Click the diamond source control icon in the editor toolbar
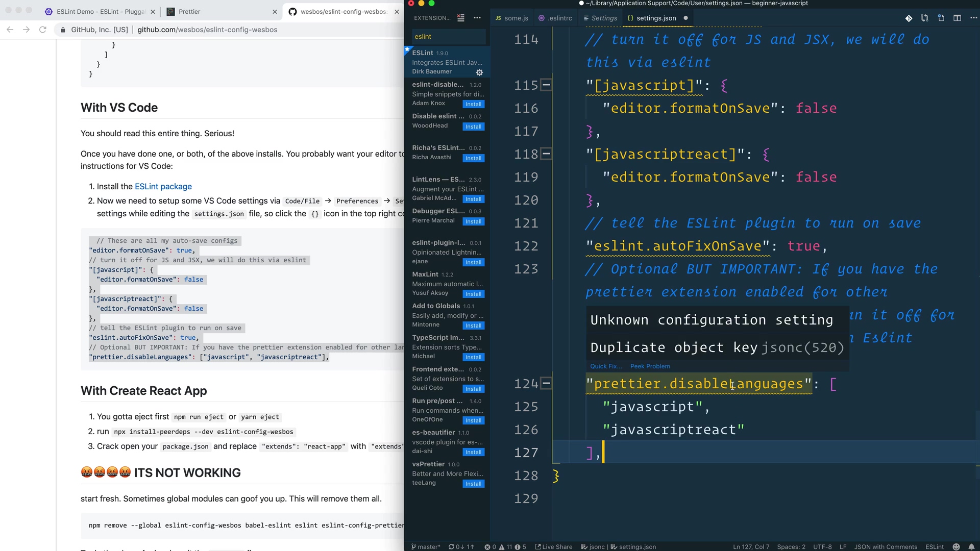This screenshot has width=980, height=551. pos(909,18)
